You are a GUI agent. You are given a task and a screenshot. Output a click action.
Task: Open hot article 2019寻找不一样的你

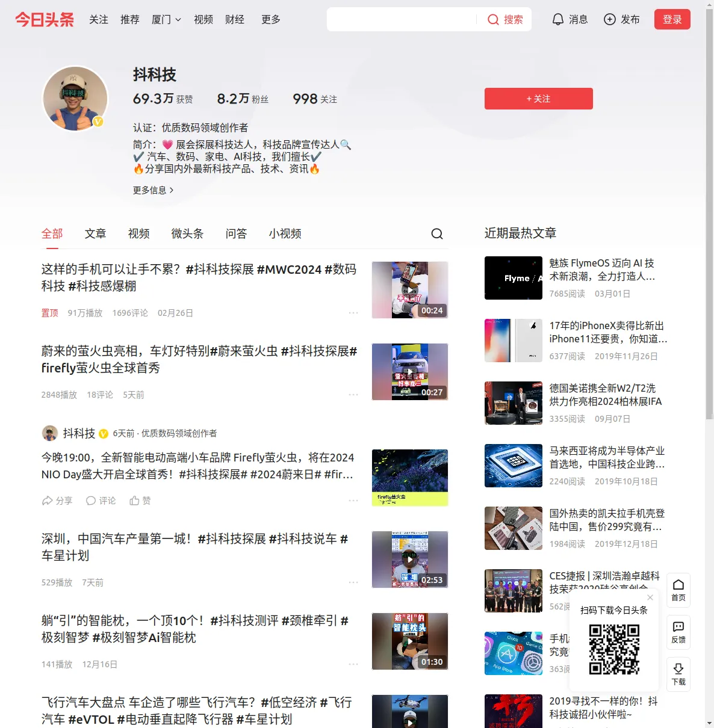pyautogui.click(x=603, y=708)
